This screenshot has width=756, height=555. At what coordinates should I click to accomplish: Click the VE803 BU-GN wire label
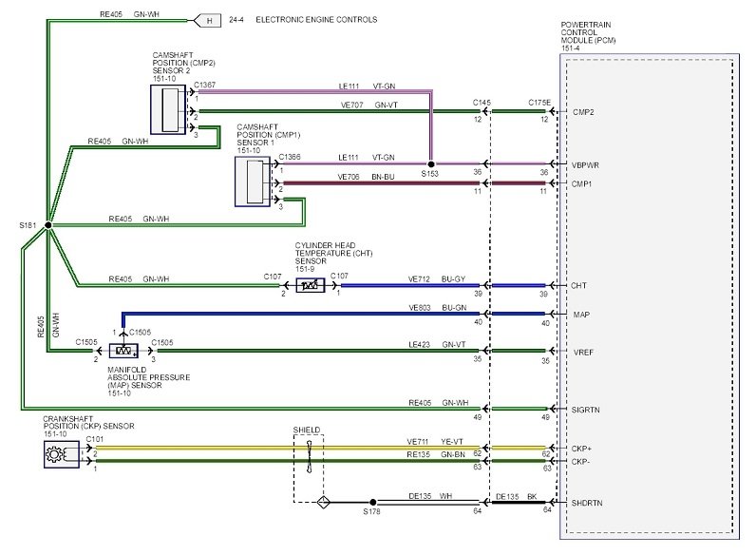click(438, 307)
